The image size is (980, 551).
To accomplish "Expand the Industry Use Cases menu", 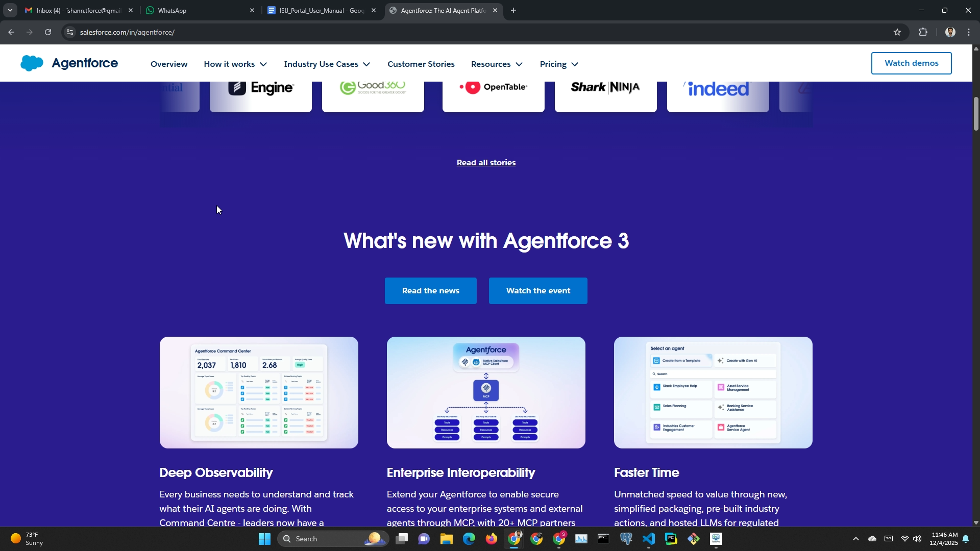I will [327, 64].
